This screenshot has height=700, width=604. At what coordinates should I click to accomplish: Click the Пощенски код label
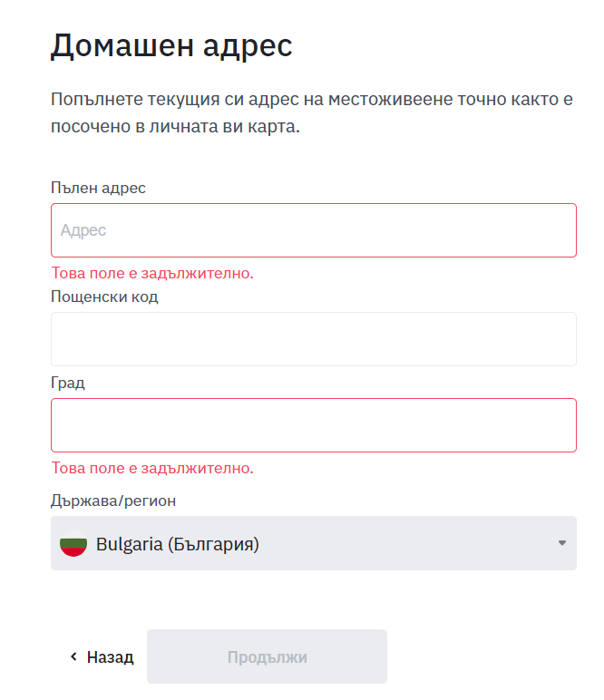[104, 297]
